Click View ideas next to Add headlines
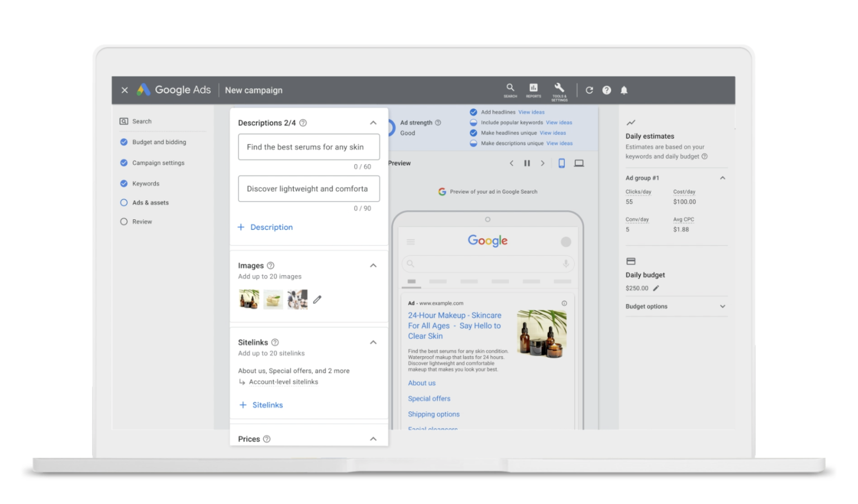 point(531,112)
